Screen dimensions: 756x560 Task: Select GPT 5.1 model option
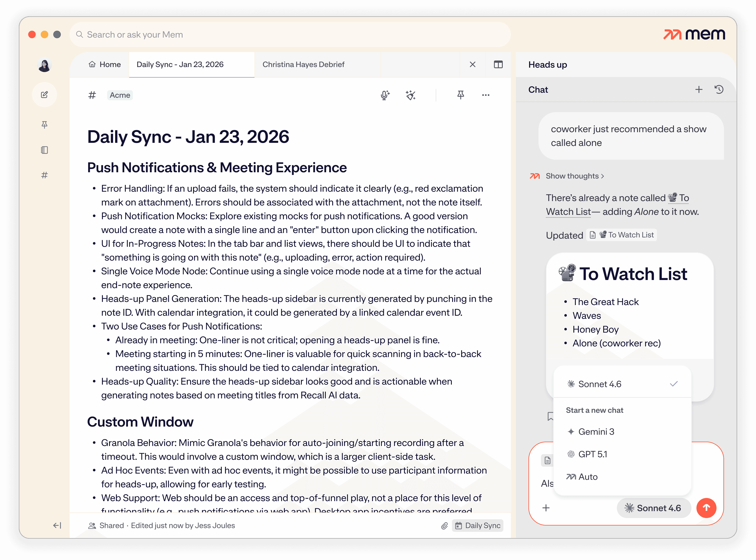tap(593, 454)
